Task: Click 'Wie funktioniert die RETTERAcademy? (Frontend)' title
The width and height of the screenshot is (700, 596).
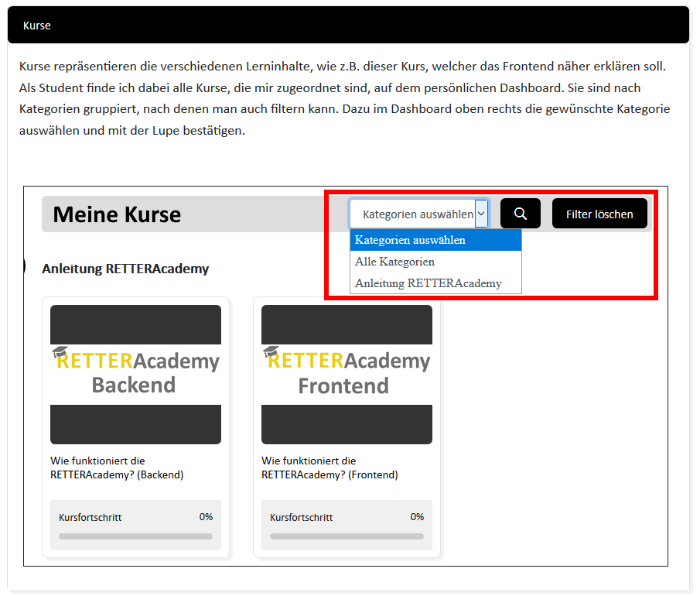Action: pyautogui.click(x=330, y=468)
